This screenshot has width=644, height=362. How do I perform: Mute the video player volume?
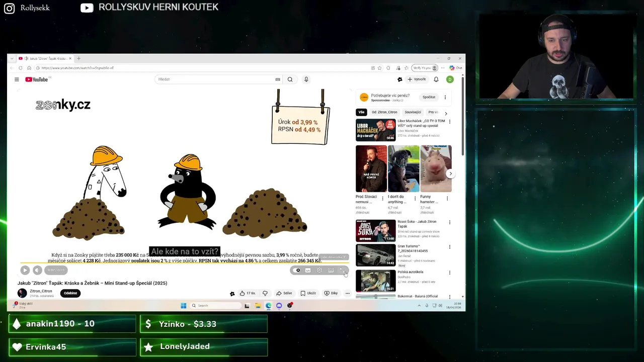click(x=37, y=270)
